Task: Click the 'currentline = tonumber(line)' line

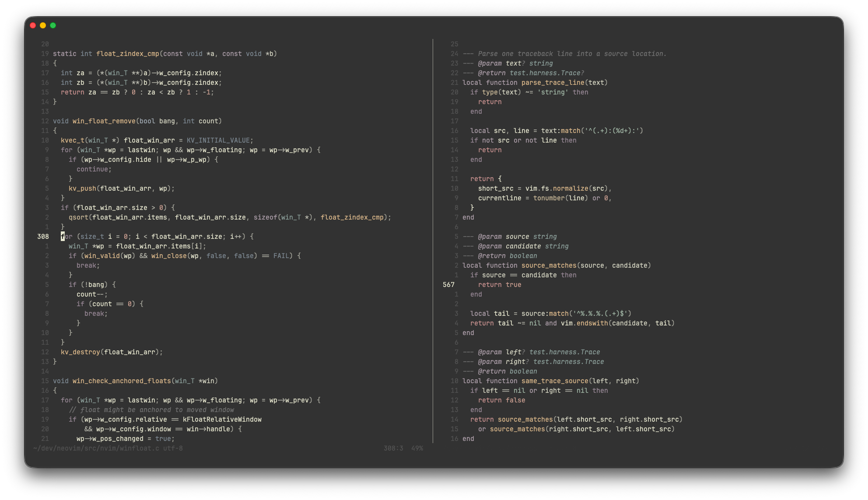Action: click(545, 198)
